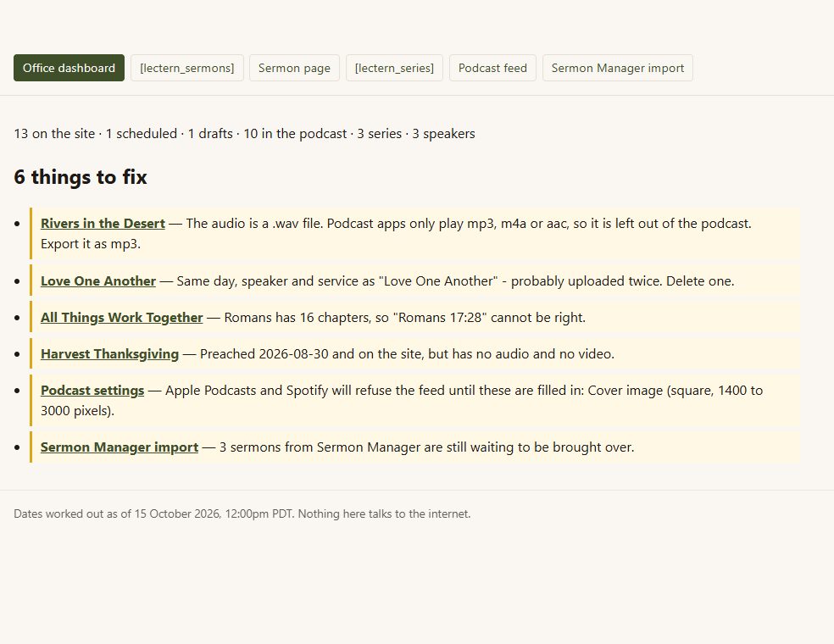
Task: Go to the [lectern_series] tab
Action: tap(395, 68)
